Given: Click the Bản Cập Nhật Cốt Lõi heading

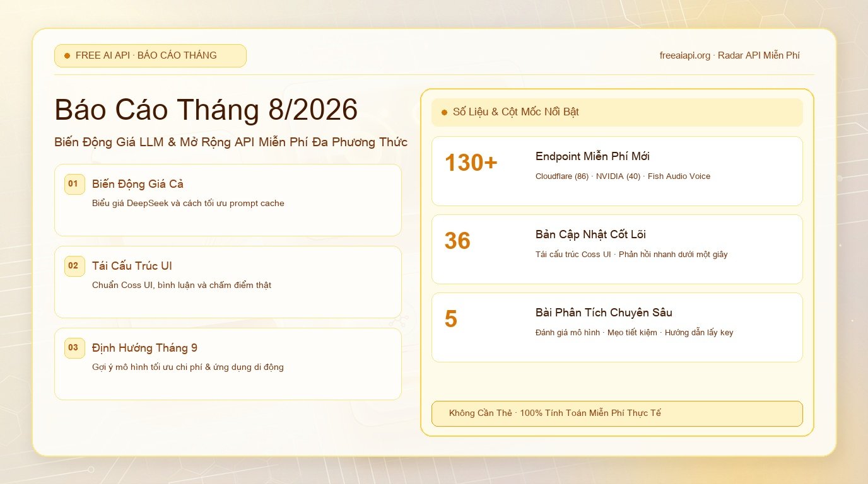Looking at the screenshot, I should (x=590, y=234).
